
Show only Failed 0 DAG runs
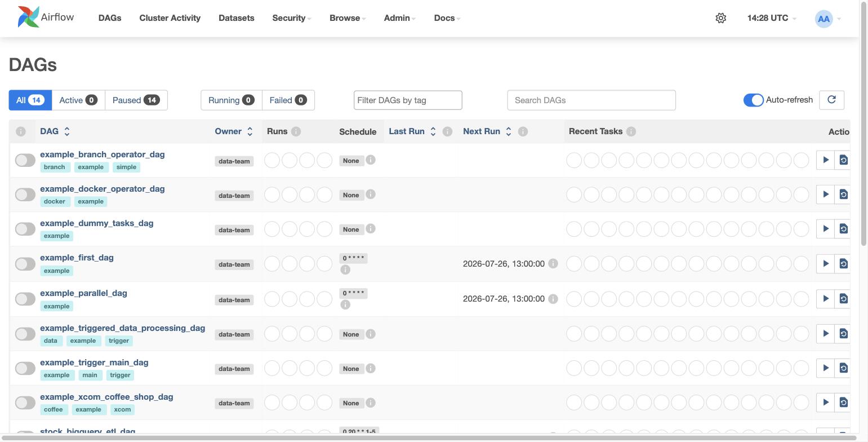[288, 100]
